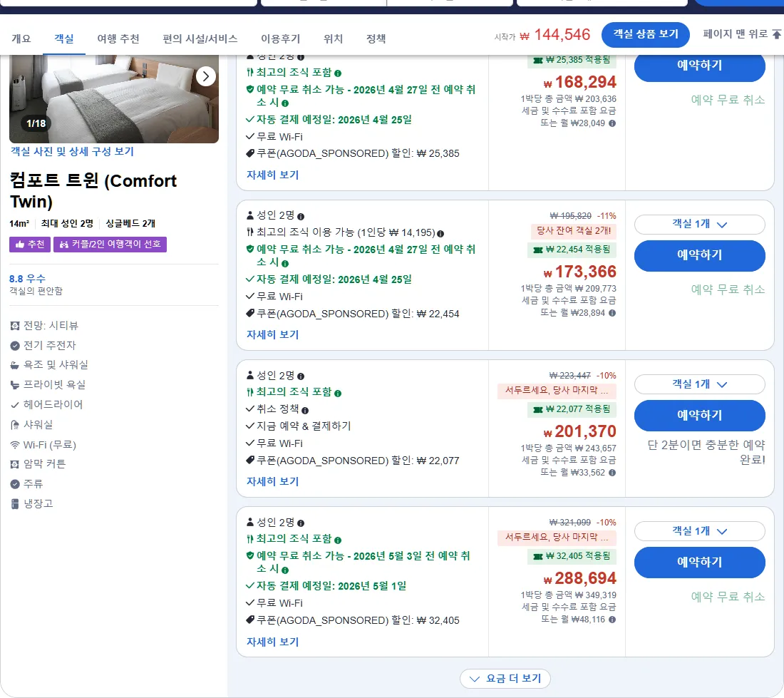Image resolution: width=784 pixels, height=698 pixels.
Task: Open the 개요 tab
Action: (21, 39)
